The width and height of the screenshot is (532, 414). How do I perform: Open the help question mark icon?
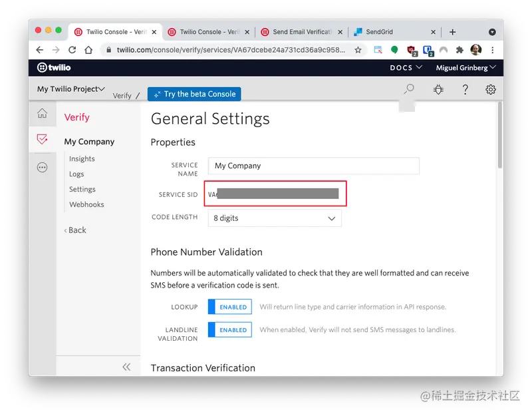[x=465, y=89]
